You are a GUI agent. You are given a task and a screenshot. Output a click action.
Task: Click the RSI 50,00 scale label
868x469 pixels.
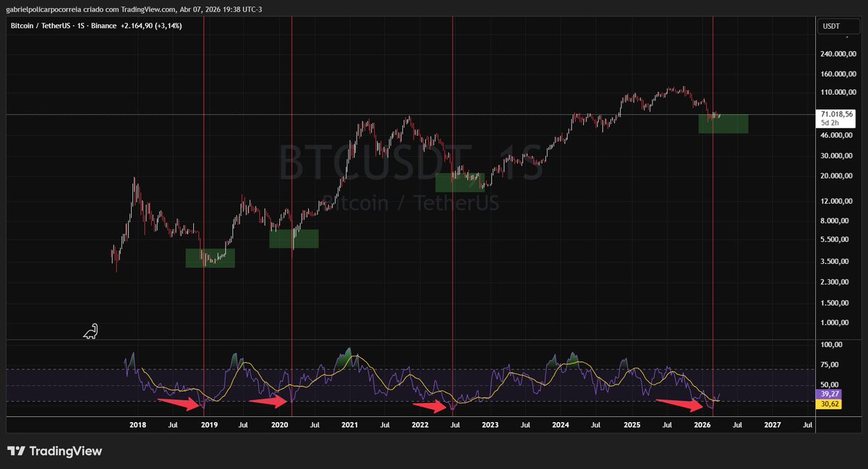point(830,385)
